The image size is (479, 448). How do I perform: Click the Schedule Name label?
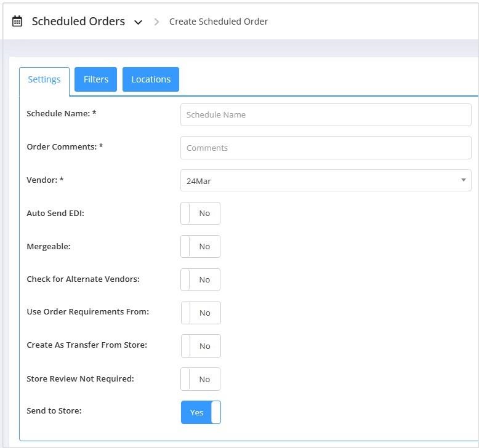[62, 114]
